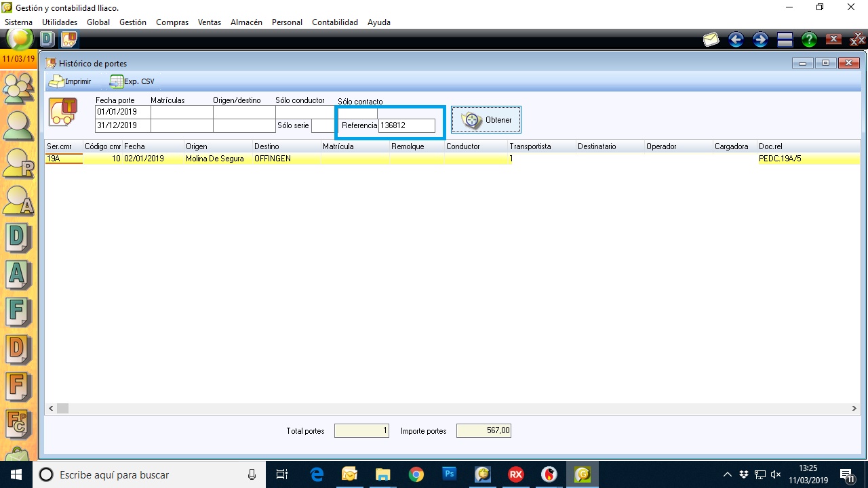Open the person with A sidebar icon
This screenshot has width=868, height=488.
pyautogui.click(x=18, y=201)
